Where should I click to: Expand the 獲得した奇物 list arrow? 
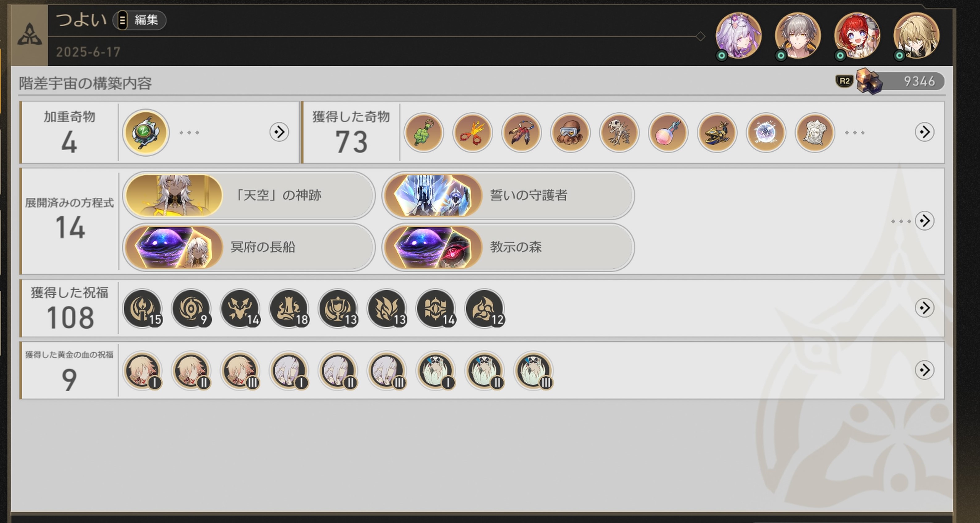924,132
